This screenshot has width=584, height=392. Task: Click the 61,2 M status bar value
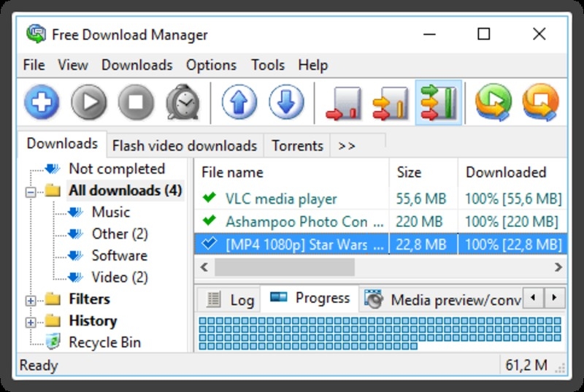pyautogui.click(x=526, y=365)
